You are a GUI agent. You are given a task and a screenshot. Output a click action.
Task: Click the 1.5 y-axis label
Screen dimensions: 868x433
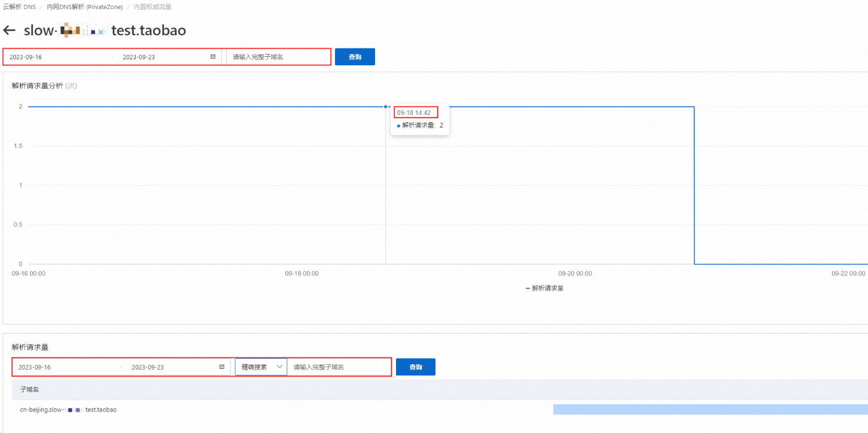pos(19,146)
